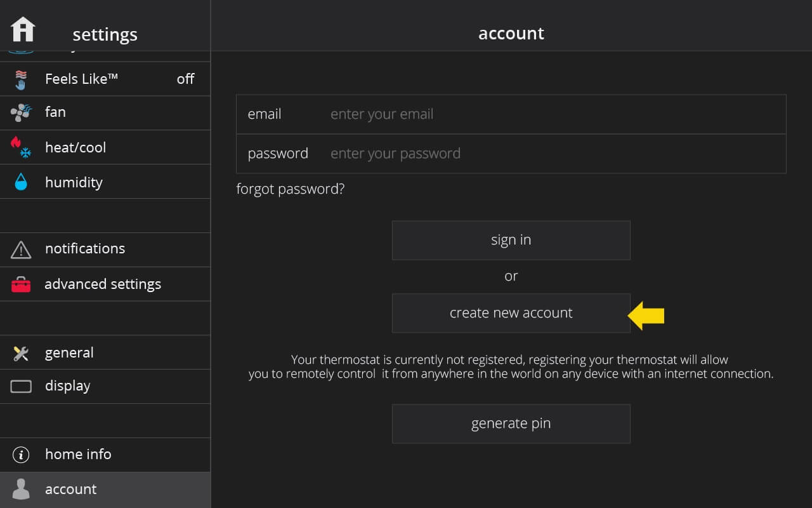This screenshot has width=812, height=508.
Task: Open the red toolbox advanced settings icon
Action: pyautogui.click(x=21, y=284)
